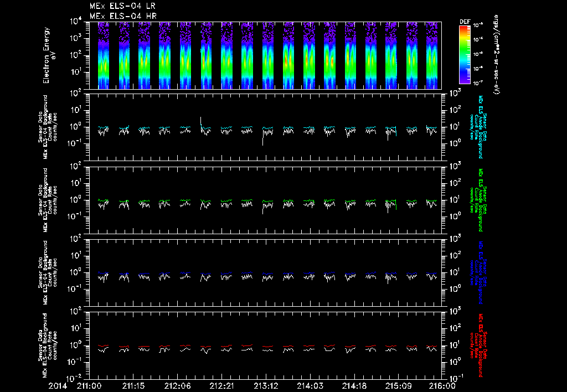Click the rainbow DEF colorbar

465,55
